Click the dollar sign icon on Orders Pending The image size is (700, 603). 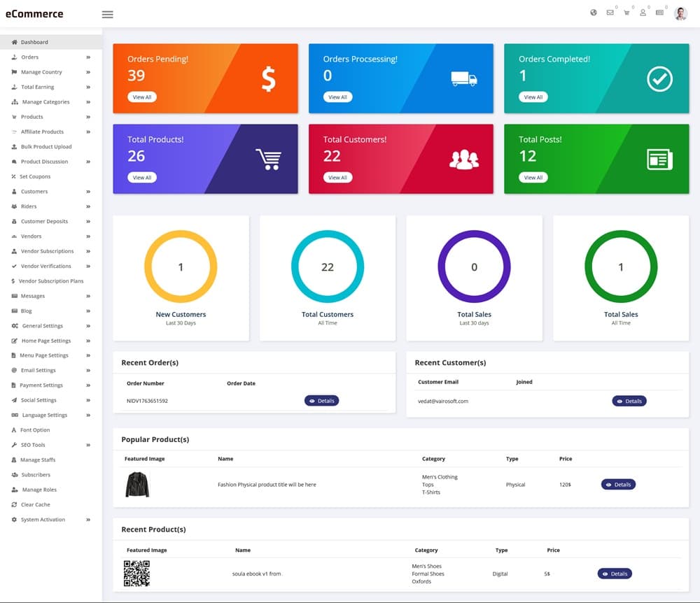[x=268, y=79]
